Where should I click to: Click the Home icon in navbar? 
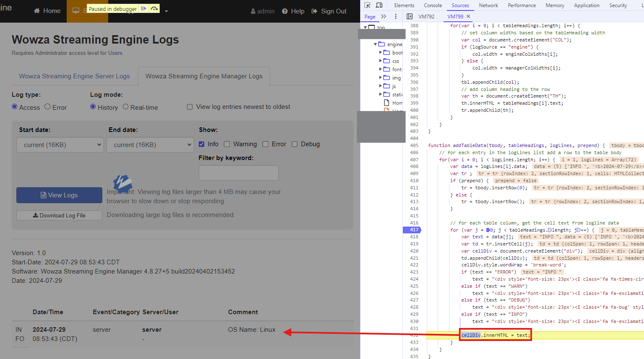(37, 11)
